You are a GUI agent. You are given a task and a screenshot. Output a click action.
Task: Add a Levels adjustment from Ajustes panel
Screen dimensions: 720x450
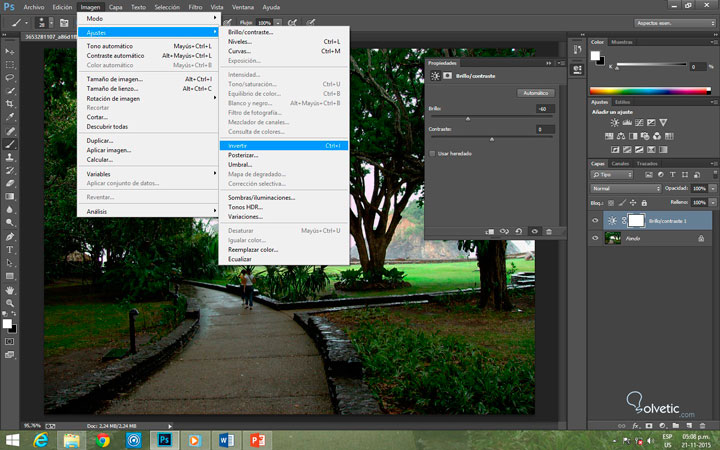click(627, 123)
